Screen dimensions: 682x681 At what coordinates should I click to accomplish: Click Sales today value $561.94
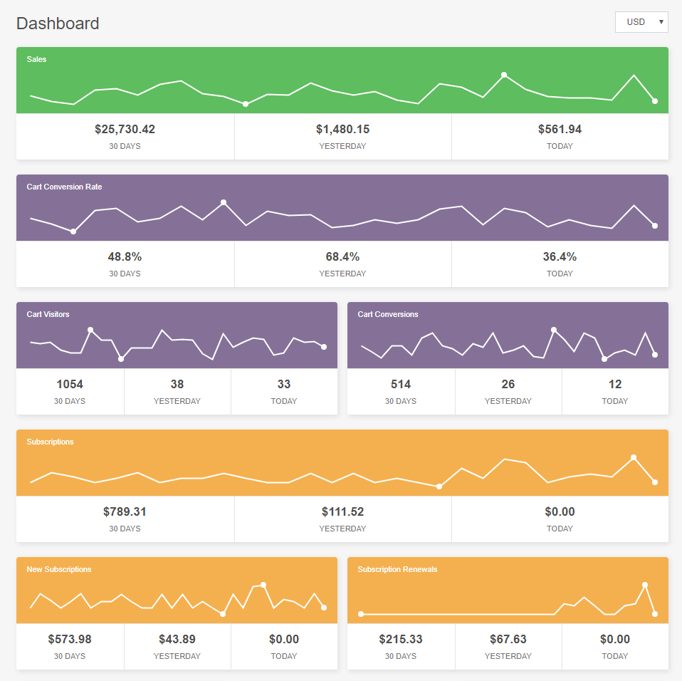[560, 129]
